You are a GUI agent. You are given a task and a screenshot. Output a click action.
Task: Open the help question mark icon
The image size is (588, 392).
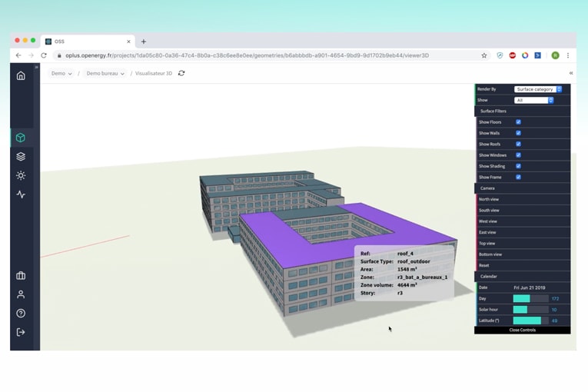coord(21,313)
